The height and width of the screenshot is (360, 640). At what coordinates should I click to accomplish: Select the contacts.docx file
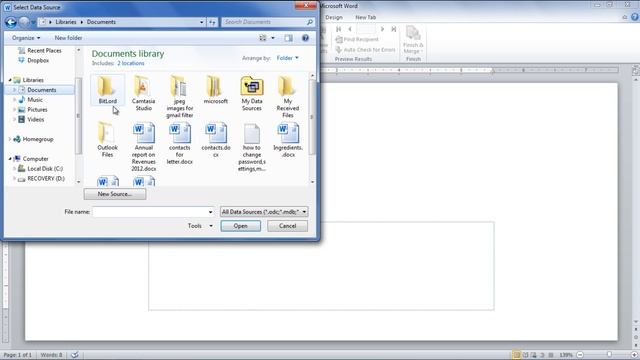coord(216,140)
